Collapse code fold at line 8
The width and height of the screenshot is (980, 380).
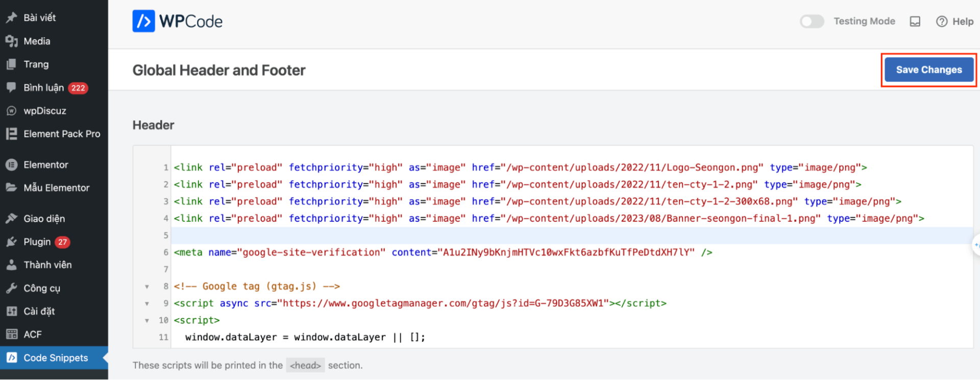(147, 287)
